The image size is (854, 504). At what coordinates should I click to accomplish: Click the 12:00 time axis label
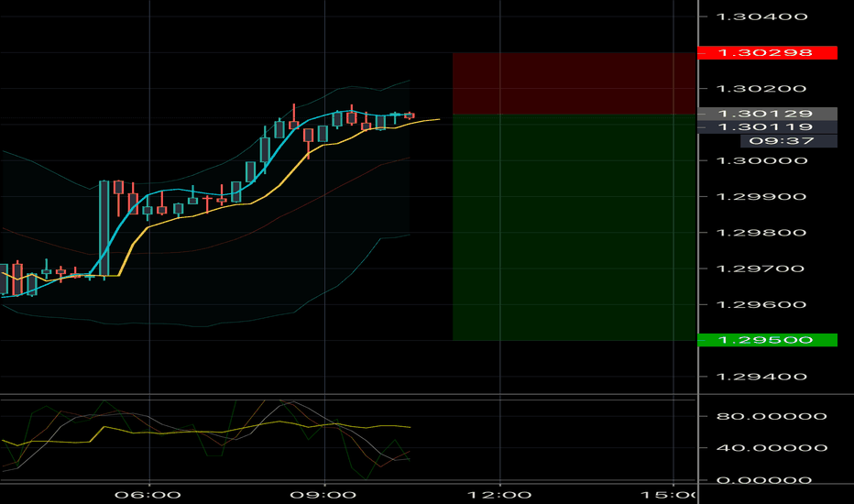pyautogui.click(x=499, y=495)
